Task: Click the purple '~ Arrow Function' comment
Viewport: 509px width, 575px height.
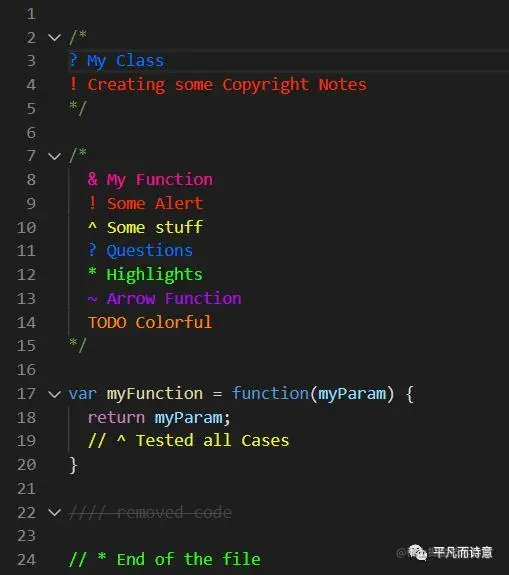Action: 165,299
